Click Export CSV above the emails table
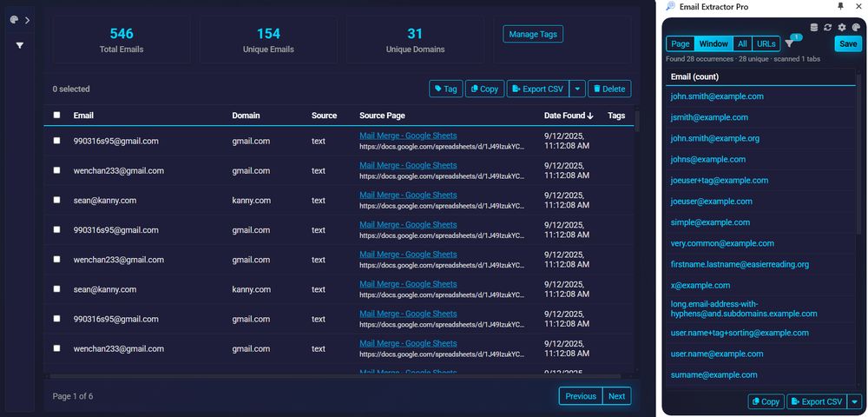 [x=537, y=89]
